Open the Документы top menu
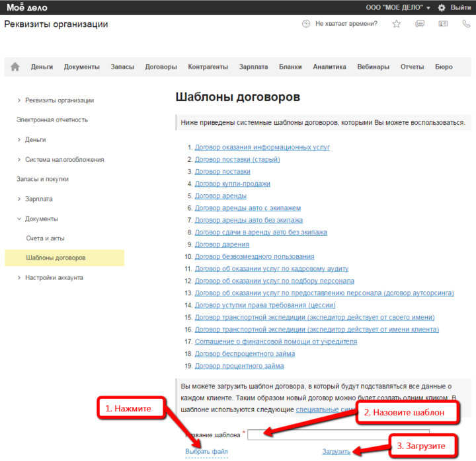Image resolution: width=476 pixels, height=461 pixels. point(82,67)
